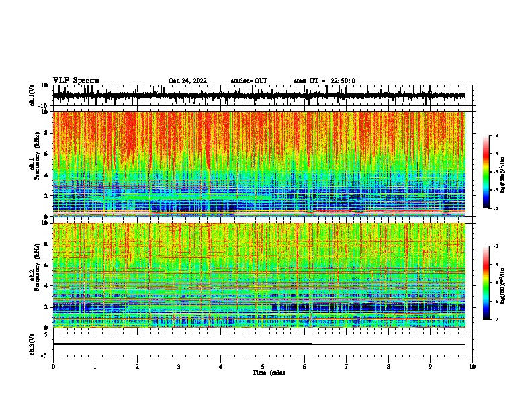Click the "Time (min)" axis title
This screenshot has height=411, width=532.
[269, 373]
